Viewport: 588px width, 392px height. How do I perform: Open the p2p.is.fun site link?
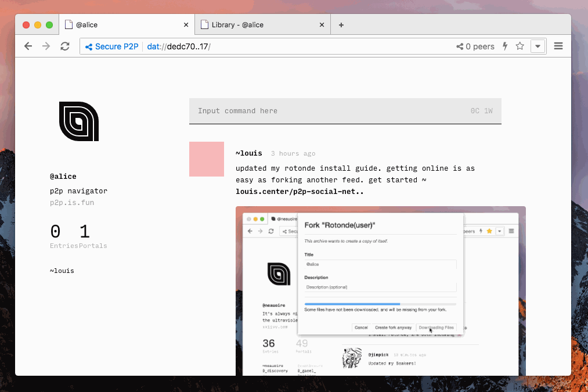(x=72, y=203)
